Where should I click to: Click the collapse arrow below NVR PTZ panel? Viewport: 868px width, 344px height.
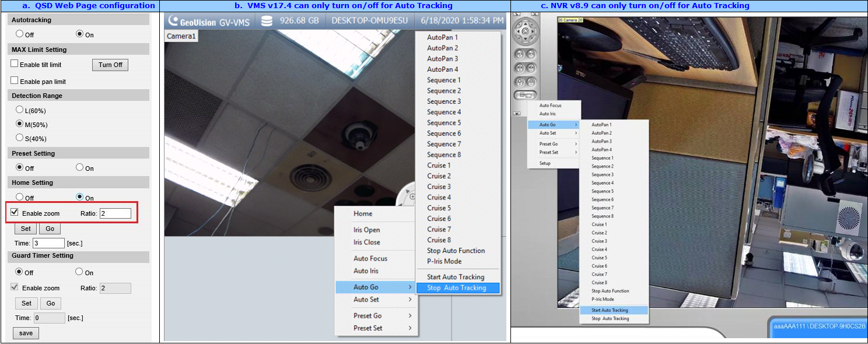(517, 114)
